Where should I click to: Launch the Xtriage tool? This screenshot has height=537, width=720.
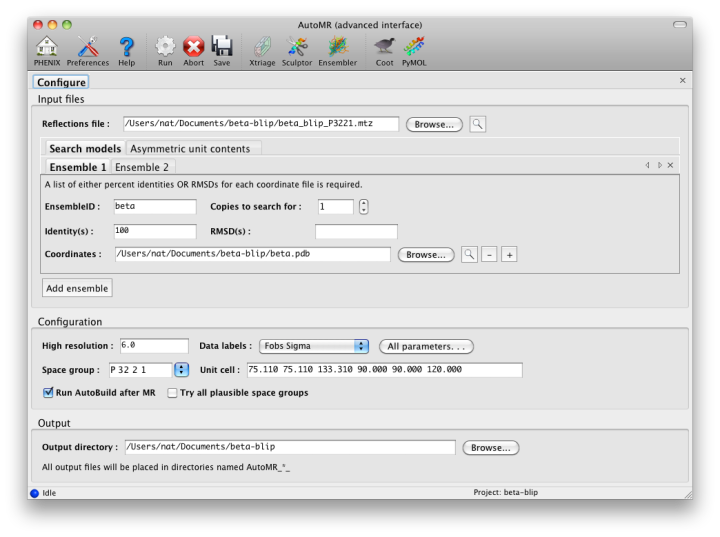click(x=261, y=47)
